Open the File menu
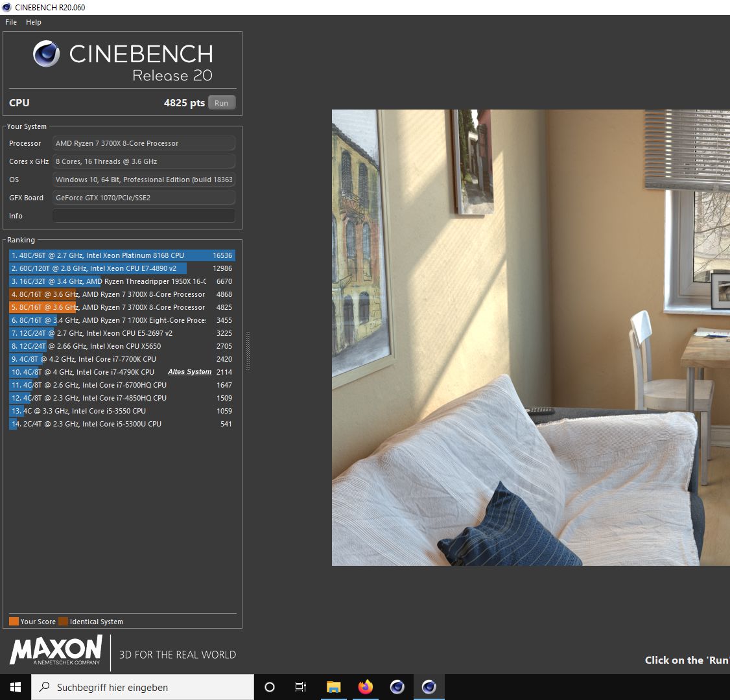 (11, 22)
